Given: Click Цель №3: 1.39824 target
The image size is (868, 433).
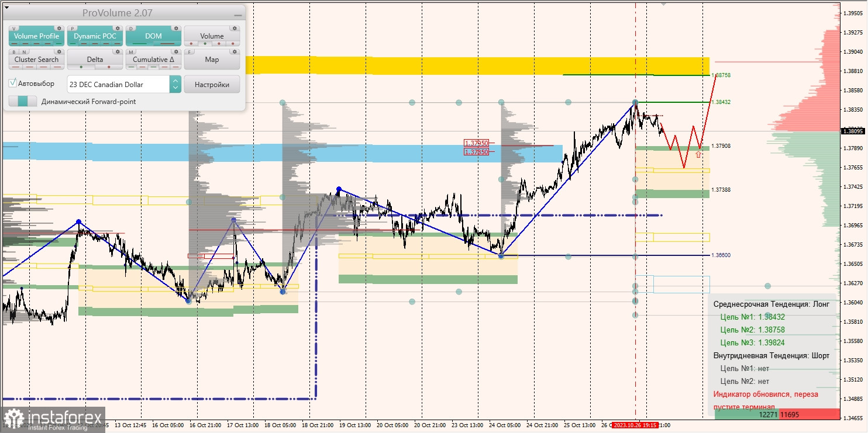Looking at the screenshot, I should [x=752, y=342].
